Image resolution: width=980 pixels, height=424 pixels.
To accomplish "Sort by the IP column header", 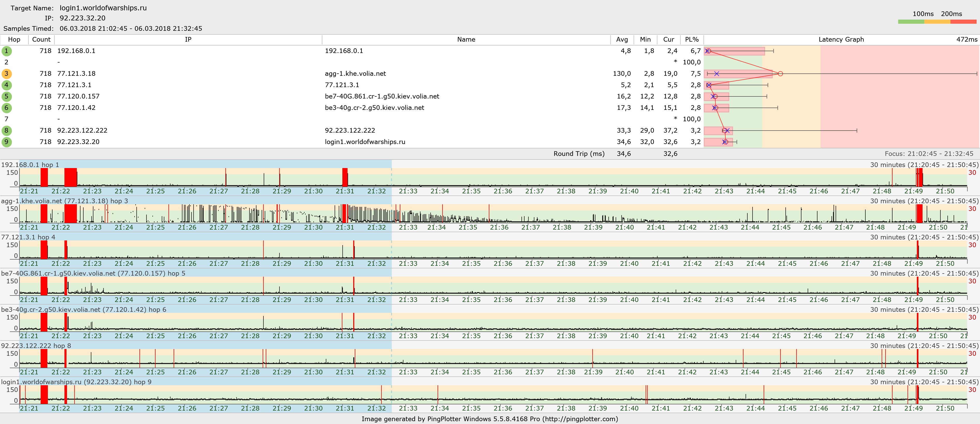I will [188, 40].
